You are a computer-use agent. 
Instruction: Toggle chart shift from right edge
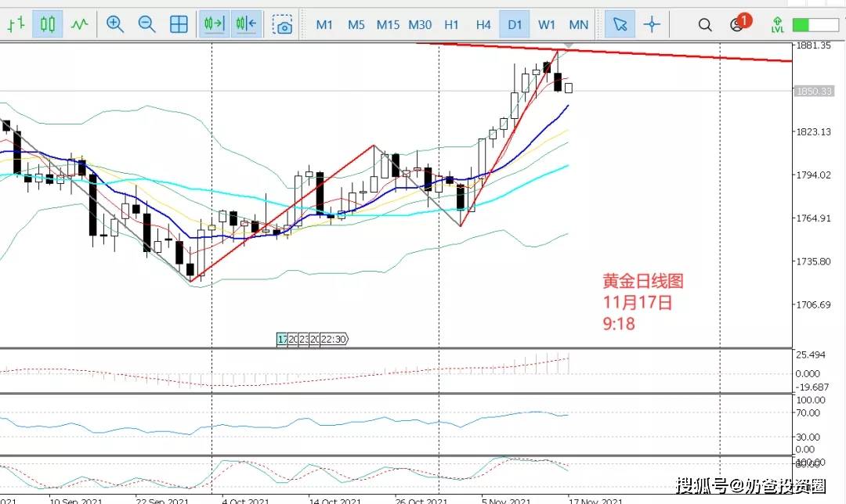[246, 24]
